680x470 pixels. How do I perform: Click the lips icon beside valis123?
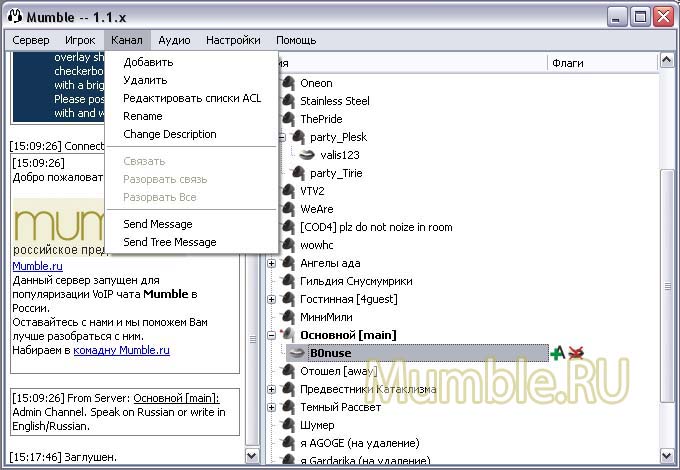click(x=308, y=155)
